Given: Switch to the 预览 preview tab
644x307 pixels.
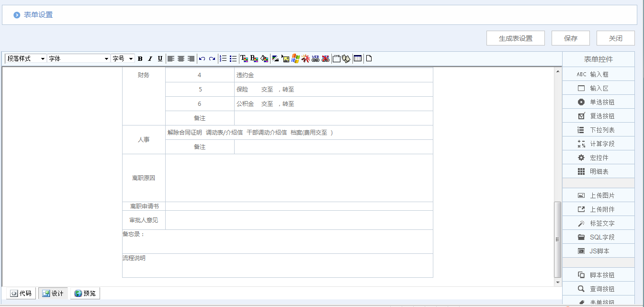Looking at the screenshot, I should tap(85, 293).
